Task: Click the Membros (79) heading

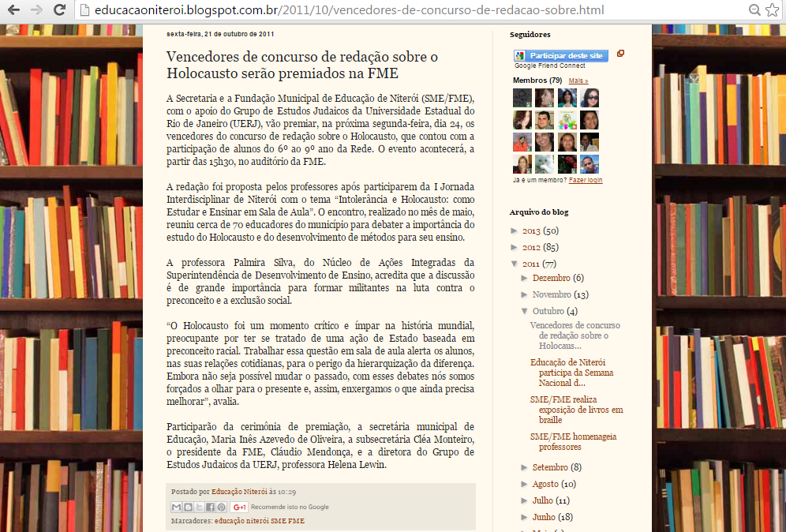Action: pyautogui.click(x=537, y=81)
